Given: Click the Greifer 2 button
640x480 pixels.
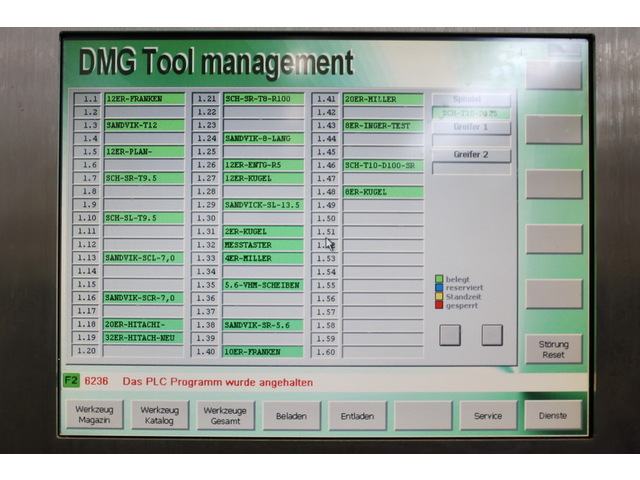Looking at the screenshot, I should click(471, 155).
